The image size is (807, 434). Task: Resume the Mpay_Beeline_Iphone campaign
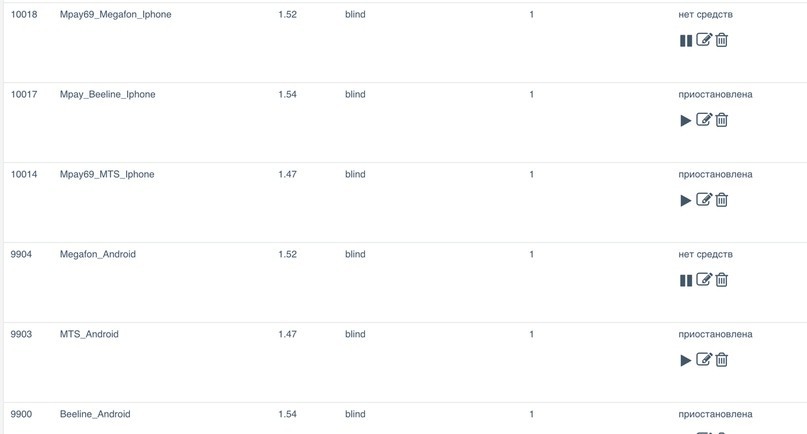(x=686, y=120)
